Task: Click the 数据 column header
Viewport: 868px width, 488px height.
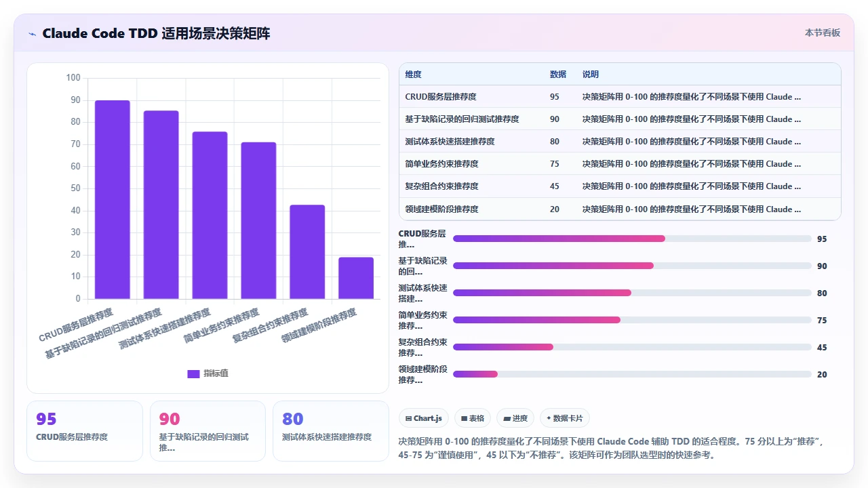Action: [558, 75]
